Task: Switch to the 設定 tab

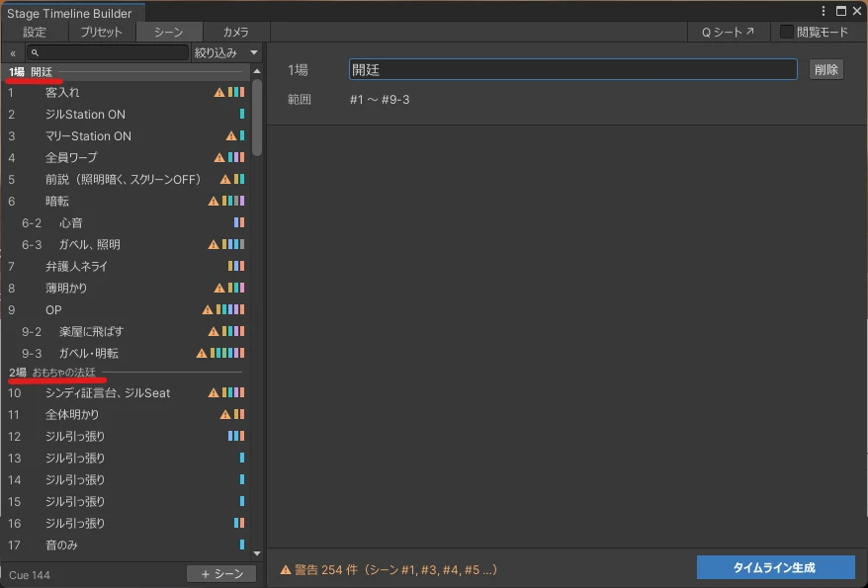Action: (35, 32)
